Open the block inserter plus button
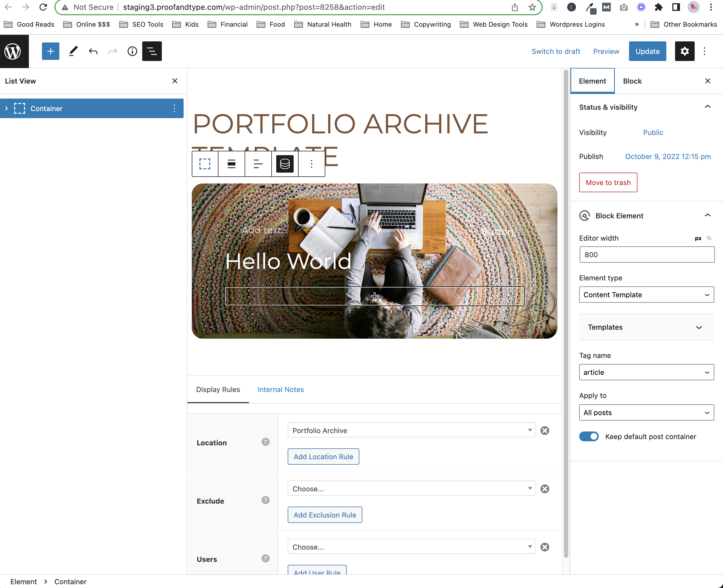Screen dimensions: 723x588 [x=50, y=51]
